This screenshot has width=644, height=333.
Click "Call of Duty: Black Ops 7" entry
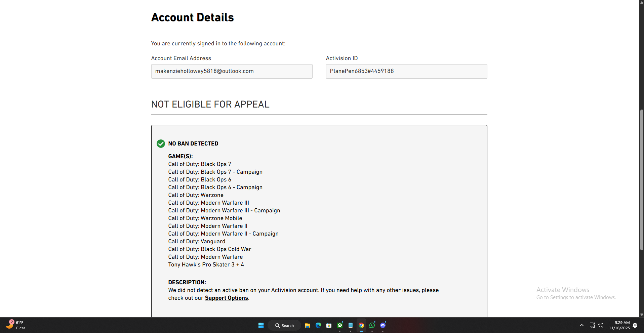(200, 164)
